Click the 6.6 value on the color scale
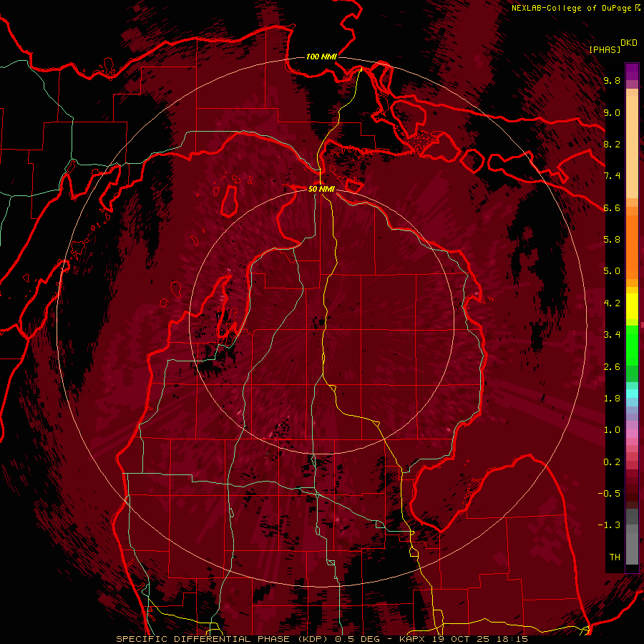Viewport: 644px width, 644px height. (612, 208)
